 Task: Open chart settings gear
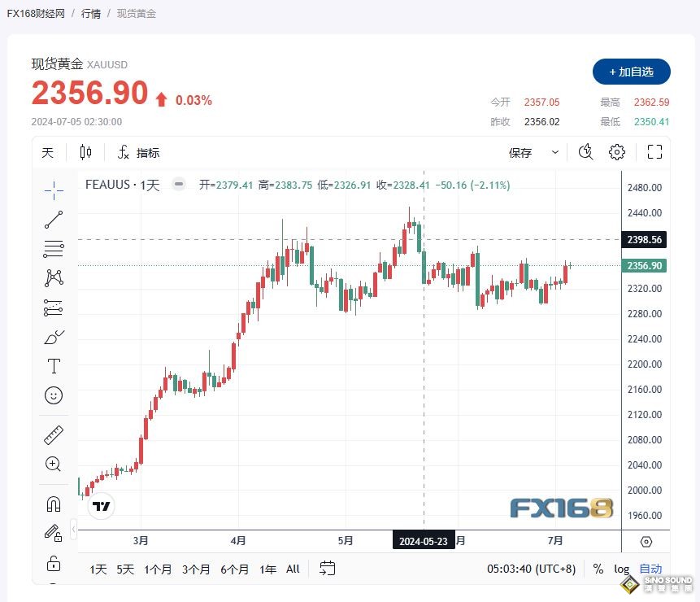(x=617, y=152)
